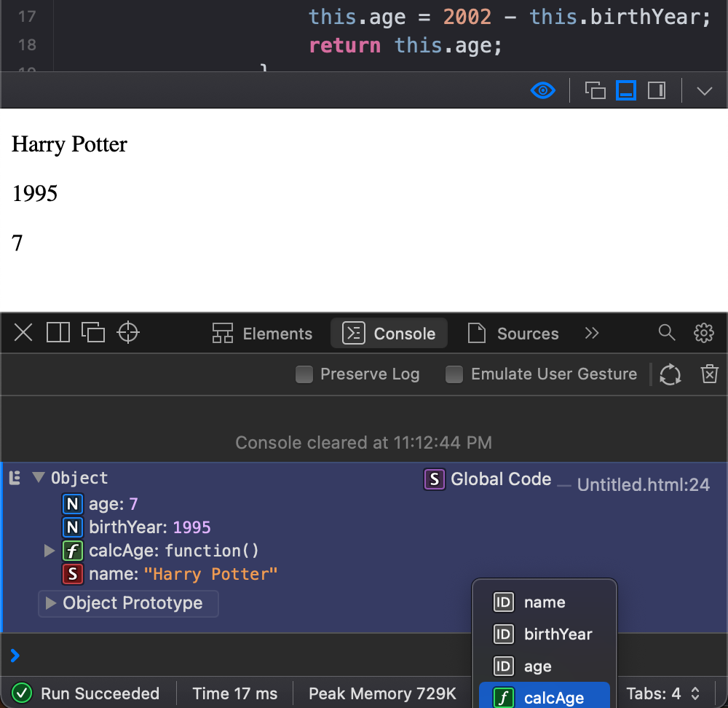The width and height of the screenshot is (728, 708).
Task: Select the calcAge entry in symbol popup
Action: [544, 696]
